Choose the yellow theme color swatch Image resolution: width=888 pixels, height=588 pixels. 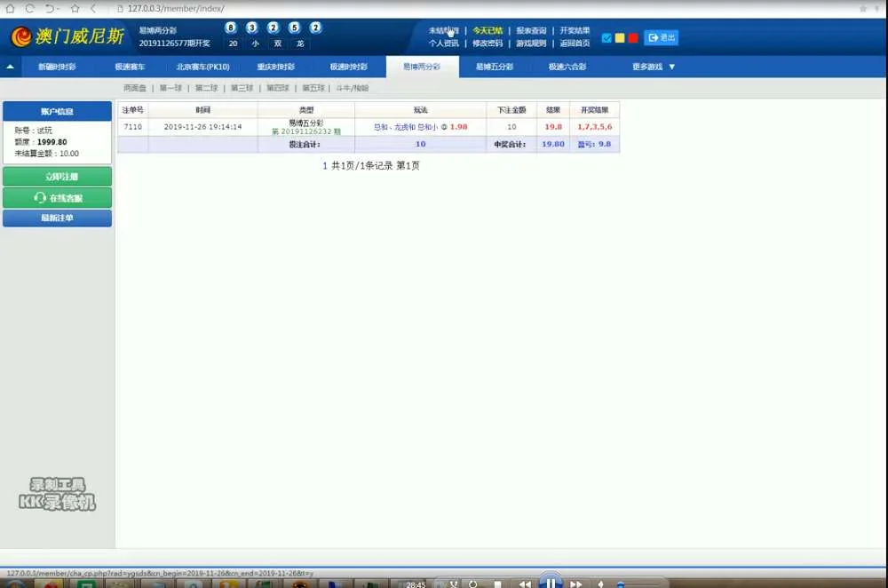pos(620,38)
